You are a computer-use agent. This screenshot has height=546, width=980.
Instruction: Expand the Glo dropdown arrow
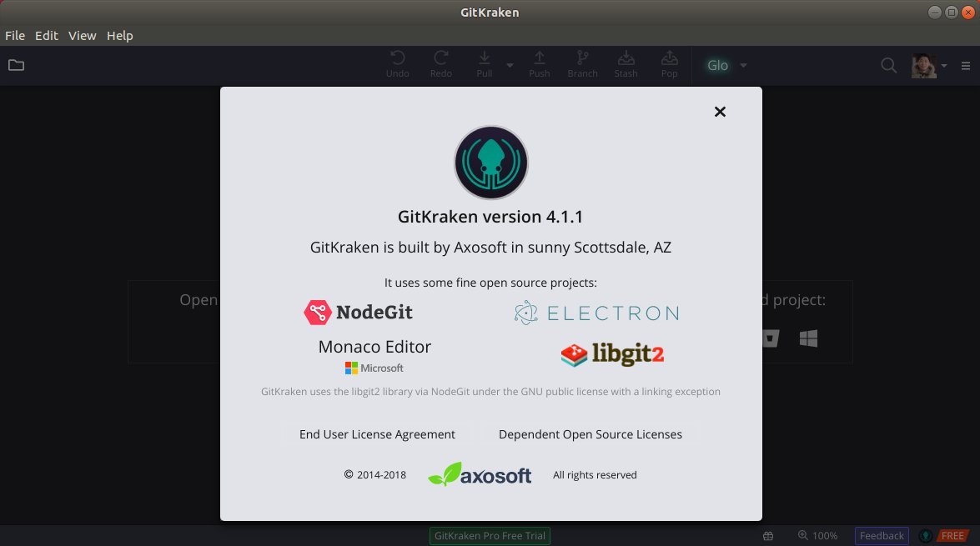[744, 65]
